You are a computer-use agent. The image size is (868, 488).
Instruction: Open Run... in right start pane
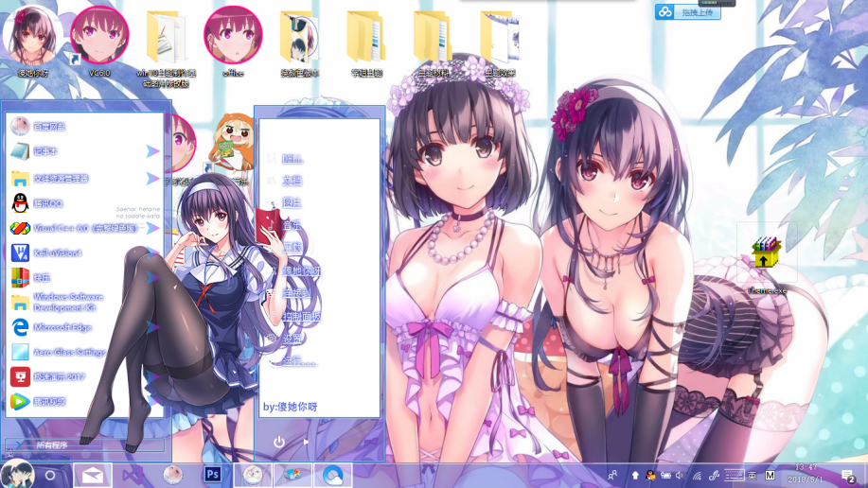(299, 362)
